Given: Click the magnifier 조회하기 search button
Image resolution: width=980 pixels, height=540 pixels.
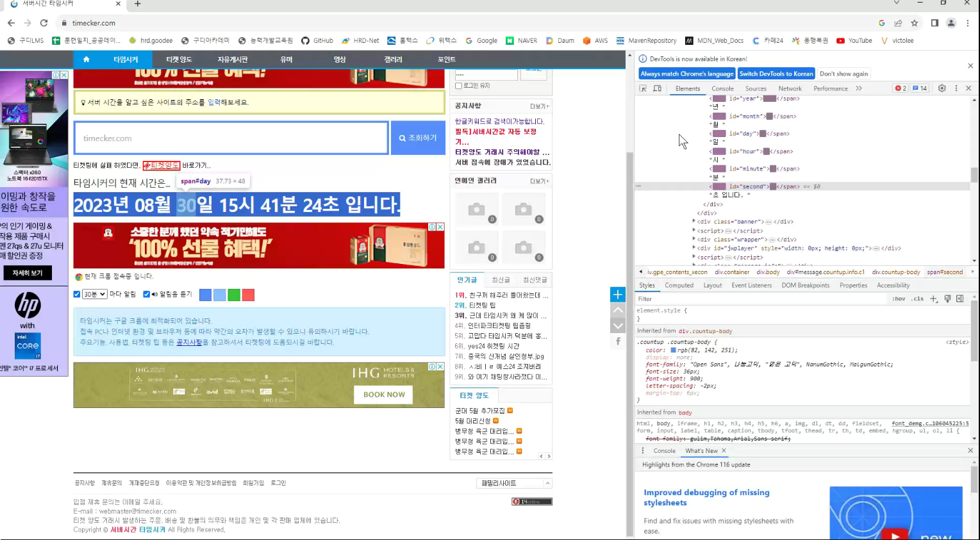Looking at the screenshot, I should (418, 138).
